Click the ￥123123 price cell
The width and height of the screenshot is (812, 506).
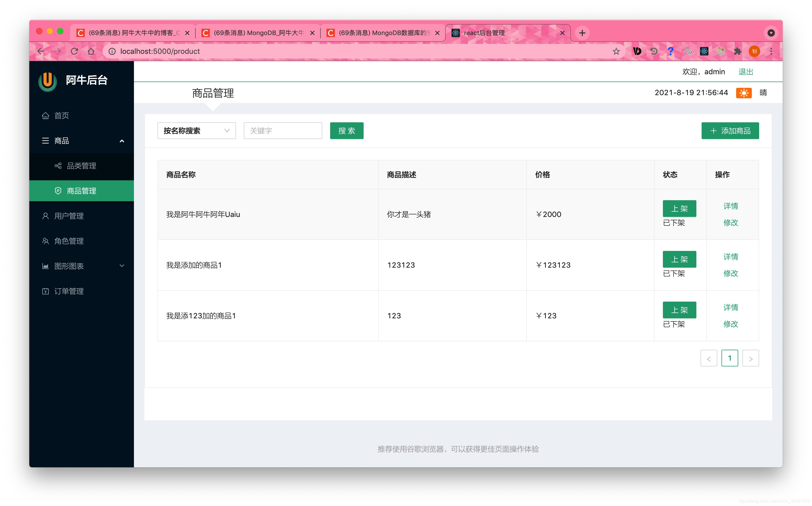coord(590,265)
